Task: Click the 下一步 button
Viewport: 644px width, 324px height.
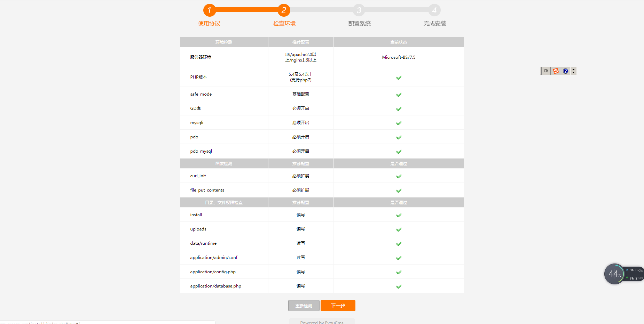Action: [338, 306]
